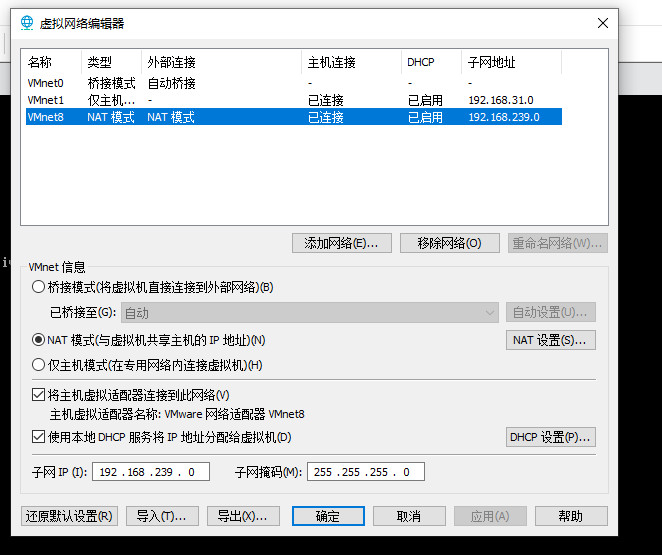This screenshot has height=555, width=662.
Task: Open 帮助 for the network editor
Action: point(571,516)
